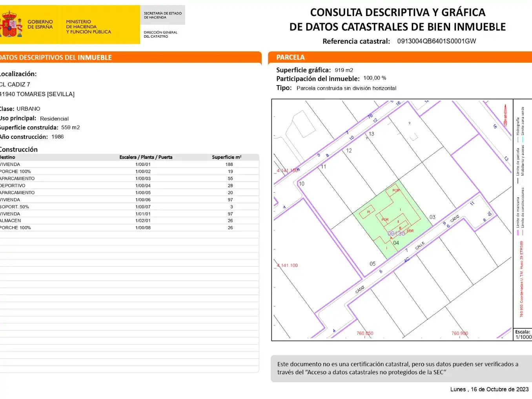Click the "ALMACEN" row label

11,220
